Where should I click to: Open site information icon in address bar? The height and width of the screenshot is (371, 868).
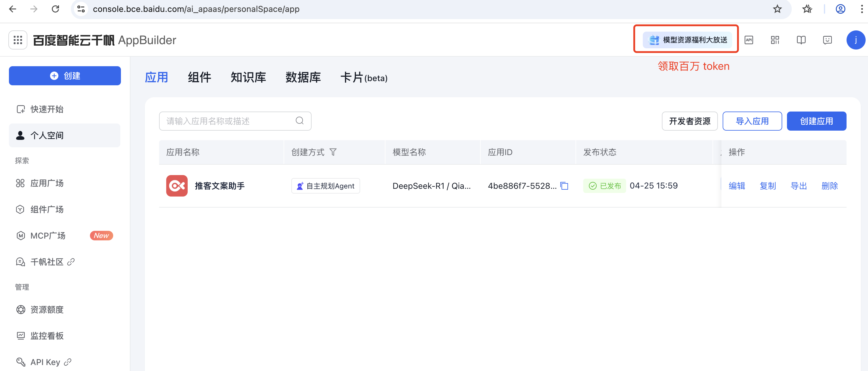coord(81,9)
